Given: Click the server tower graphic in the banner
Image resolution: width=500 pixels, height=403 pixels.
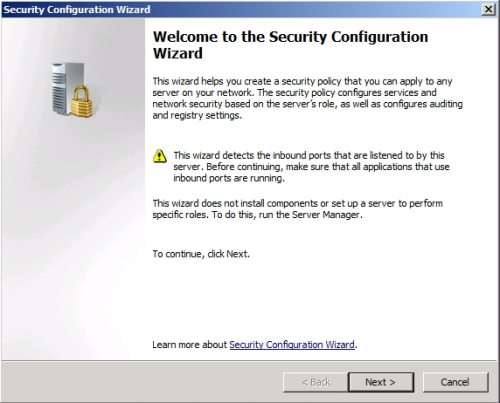Looking at the screenshot, I should [x=67, y=87].
